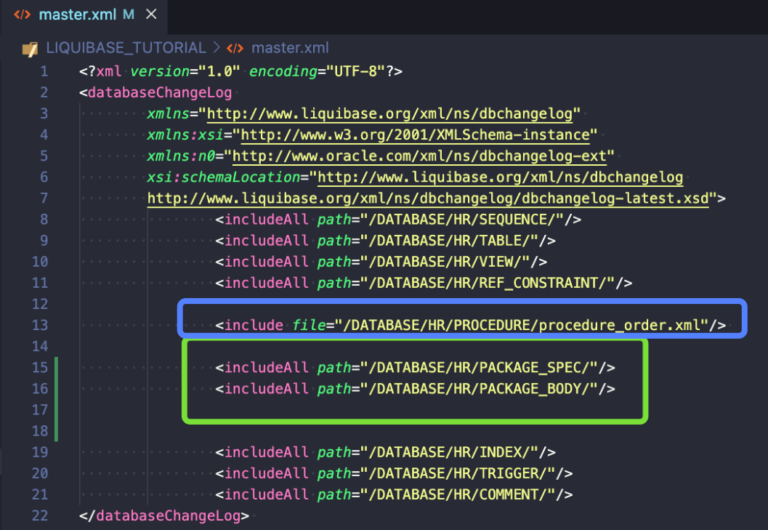Click the XML icon before master.xml breadcrumb

(x=235, y=48)
